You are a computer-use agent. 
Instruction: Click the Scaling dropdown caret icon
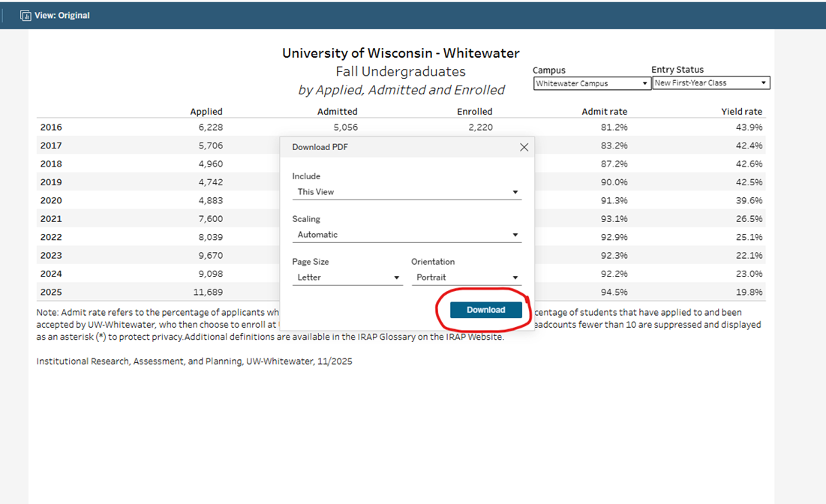[515, 235]
